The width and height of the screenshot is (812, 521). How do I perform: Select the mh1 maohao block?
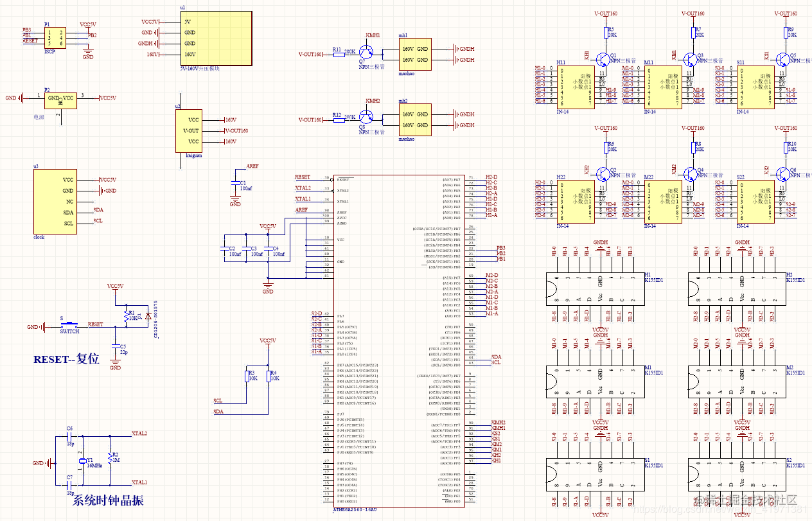point(414,54)
